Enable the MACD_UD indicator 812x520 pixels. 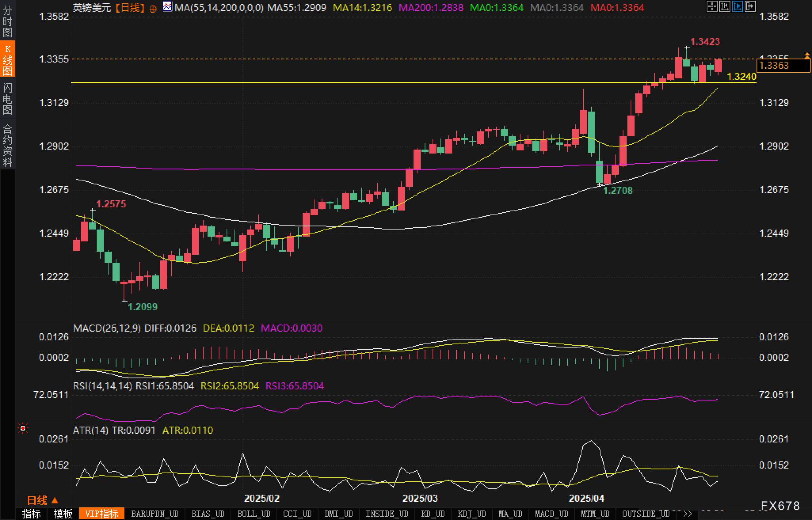[x=551, y=514]
